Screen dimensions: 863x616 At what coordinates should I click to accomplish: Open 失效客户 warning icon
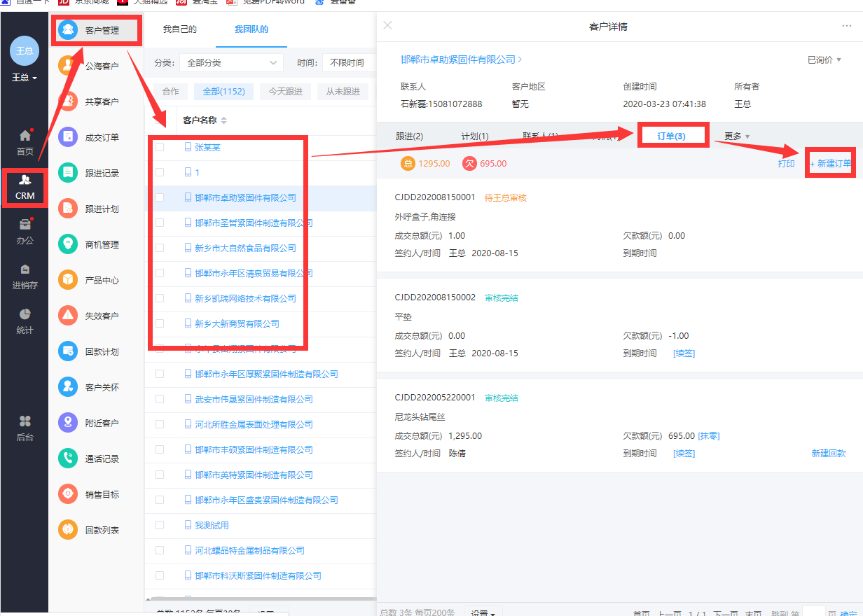(68, 316)
